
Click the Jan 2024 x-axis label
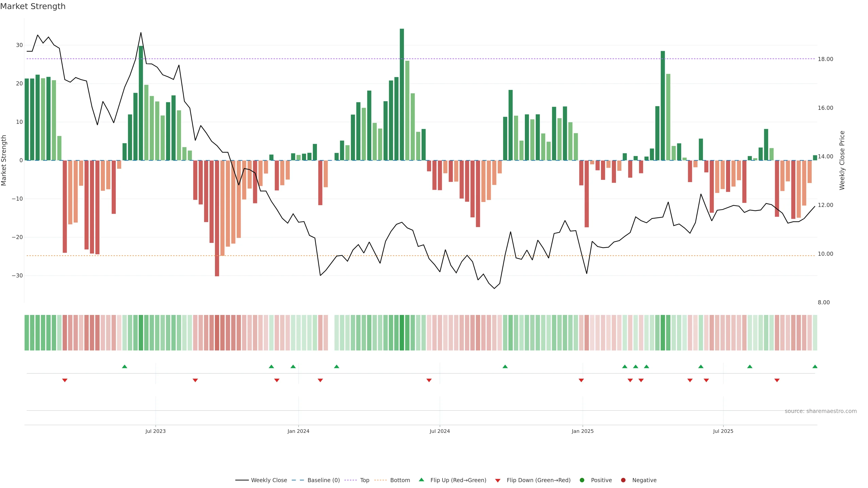[298, 431]
